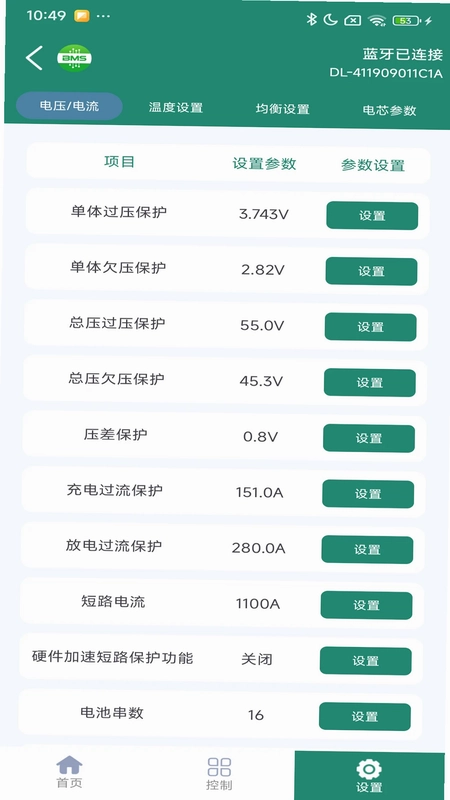Click 设置 for 单体欠压保护
This screenshot has height=800, width=450.
pyautogui.click(x=371, y=271)
